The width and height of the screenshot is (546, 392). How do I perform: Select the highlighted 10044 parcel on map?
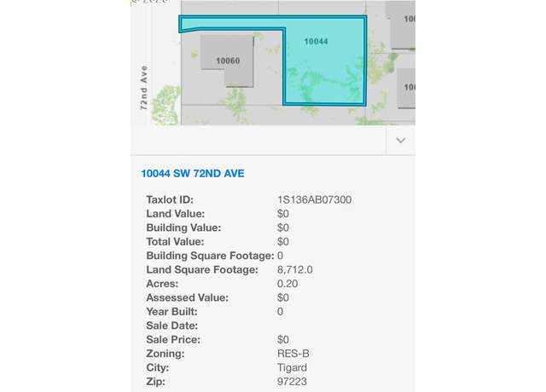324,61
